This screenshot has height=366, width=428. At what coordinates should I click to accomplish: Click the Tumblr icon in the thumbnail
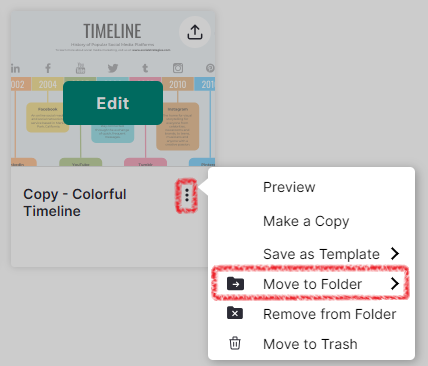[145, 68]
